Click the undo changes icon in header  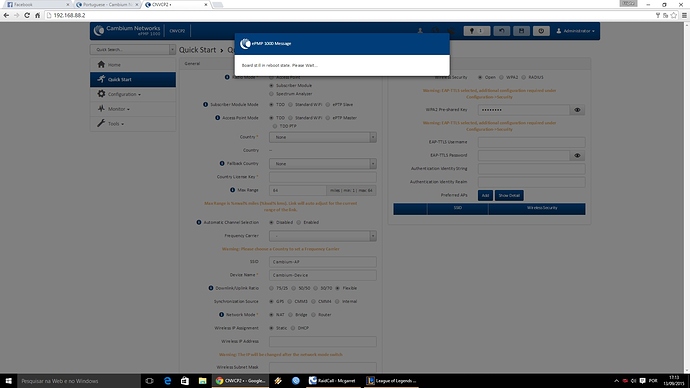pos(501,31)
